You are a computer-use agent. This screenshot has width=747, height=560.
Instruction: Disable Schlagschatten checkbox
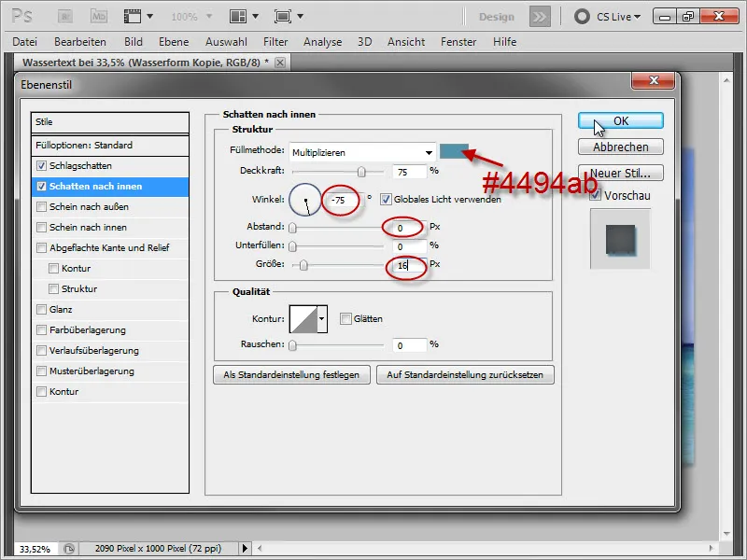(41, 166)
